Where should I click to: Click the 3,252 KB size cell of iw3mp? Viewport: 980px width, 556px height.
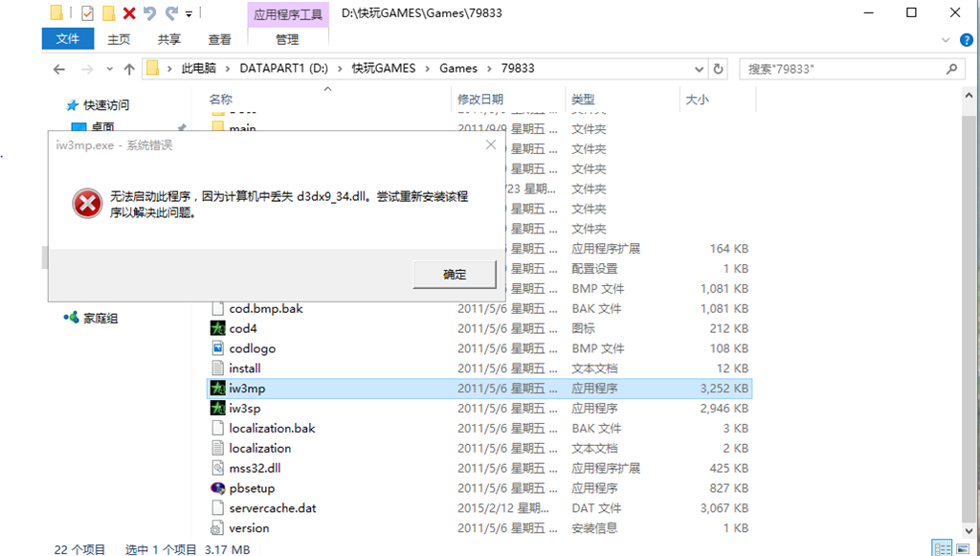724,389
